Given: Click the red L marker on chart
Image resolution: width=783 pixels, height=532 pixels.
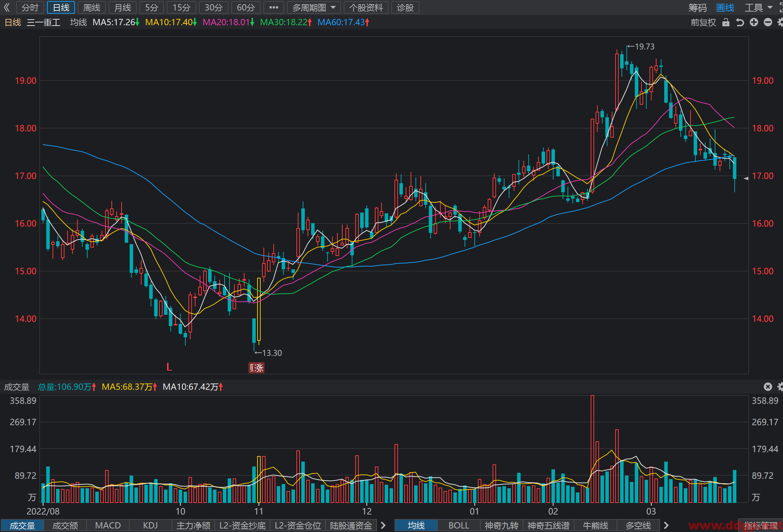Looking at the screenshot, I should click(169, 367).
